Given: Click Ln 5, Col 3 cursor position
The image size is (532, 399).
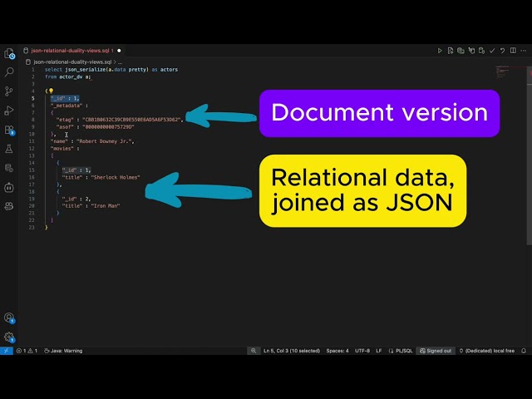Looking at the screenshot, I should coord(292,351).
